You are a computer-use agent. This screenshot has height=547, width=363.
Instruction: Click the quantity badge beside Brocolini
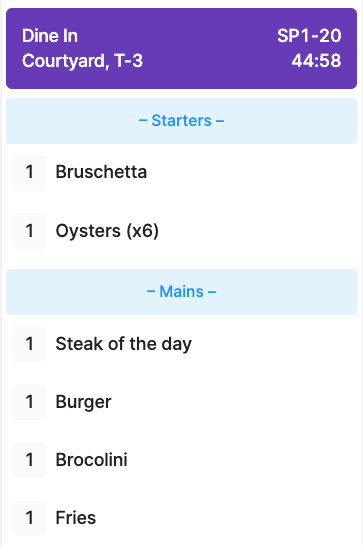pos(30,460)
